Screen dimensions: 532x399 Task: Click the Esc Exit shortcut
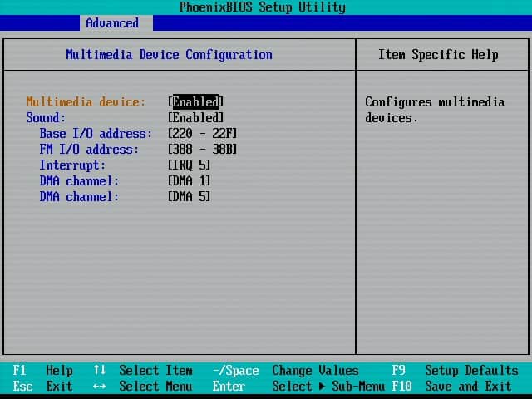click(x=42, y=386)
